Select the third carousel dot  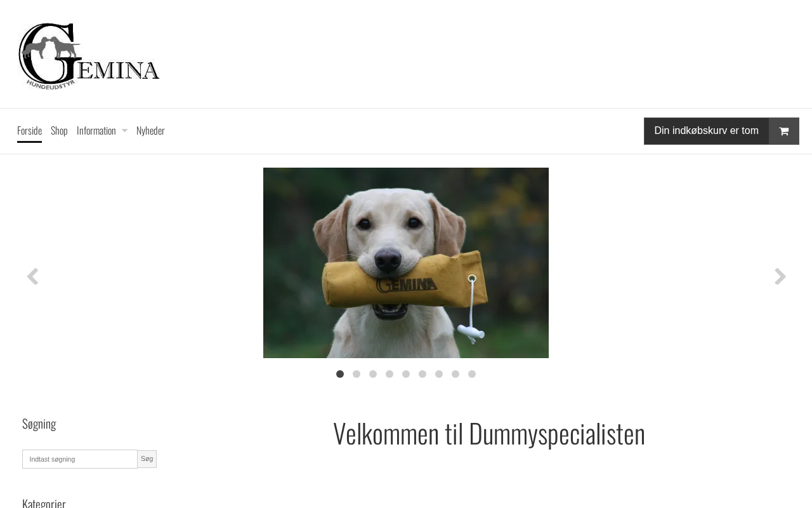pos(373,374)
